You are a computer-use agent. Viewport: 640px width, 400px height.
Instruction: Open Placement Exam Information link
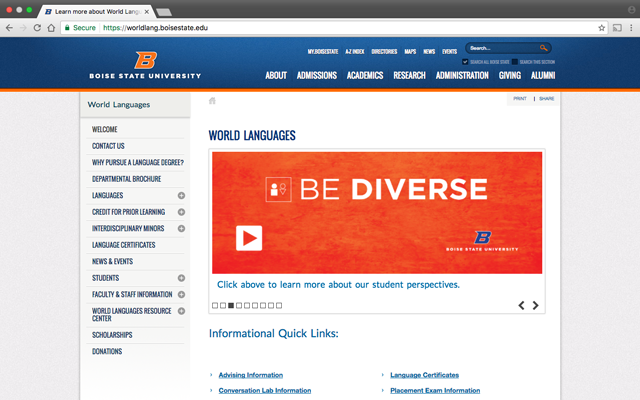435,391
